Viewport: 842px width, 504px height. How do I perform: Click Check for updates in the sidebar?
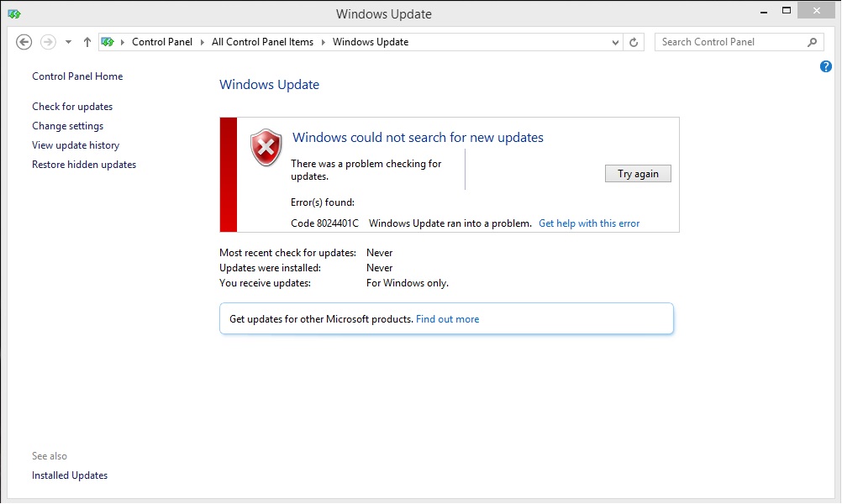[72, 107]
